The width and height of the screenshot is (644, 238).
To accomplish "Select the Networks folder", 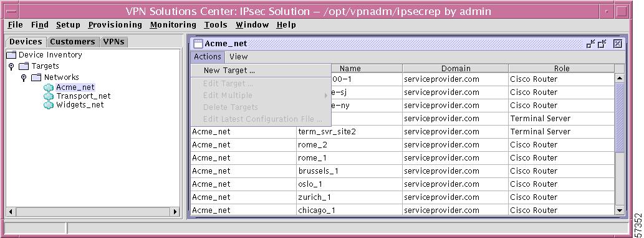I will (x=62, y=77).
